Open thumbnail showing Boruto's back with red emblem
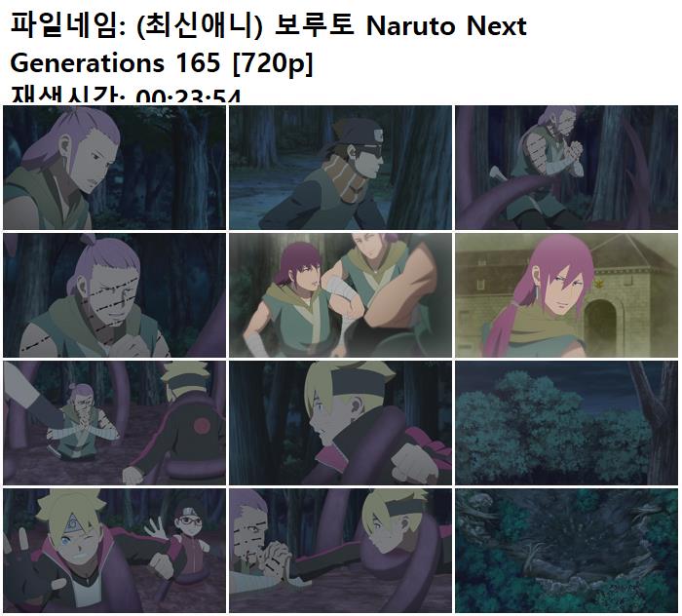Image resolution: width=682 pixels, height=616 pixels. pos(114,423)
